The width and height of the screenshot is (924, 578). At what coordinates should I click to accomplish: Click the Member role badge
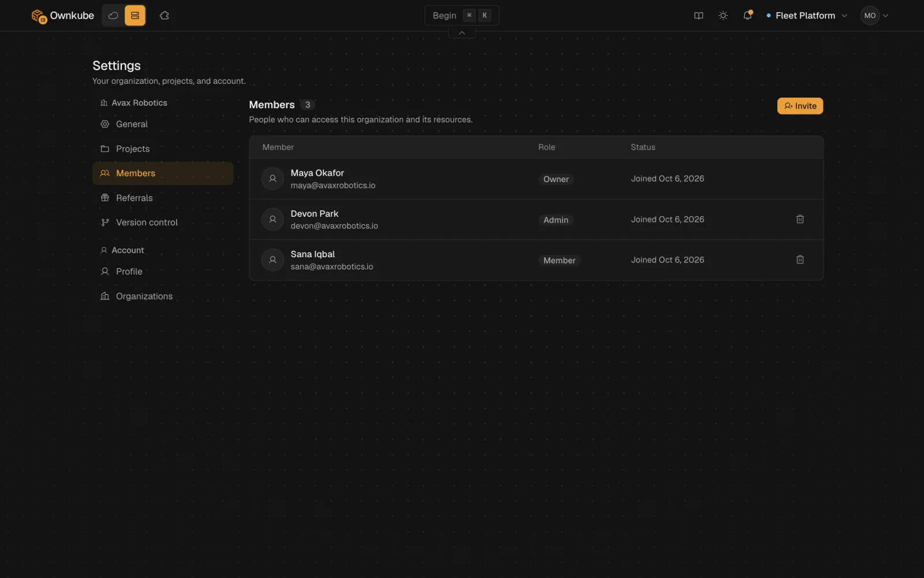click(560, 260)
